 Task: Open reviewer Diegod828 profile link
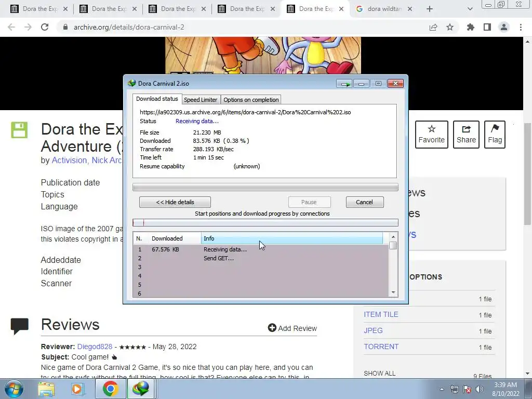pos(95,347)
